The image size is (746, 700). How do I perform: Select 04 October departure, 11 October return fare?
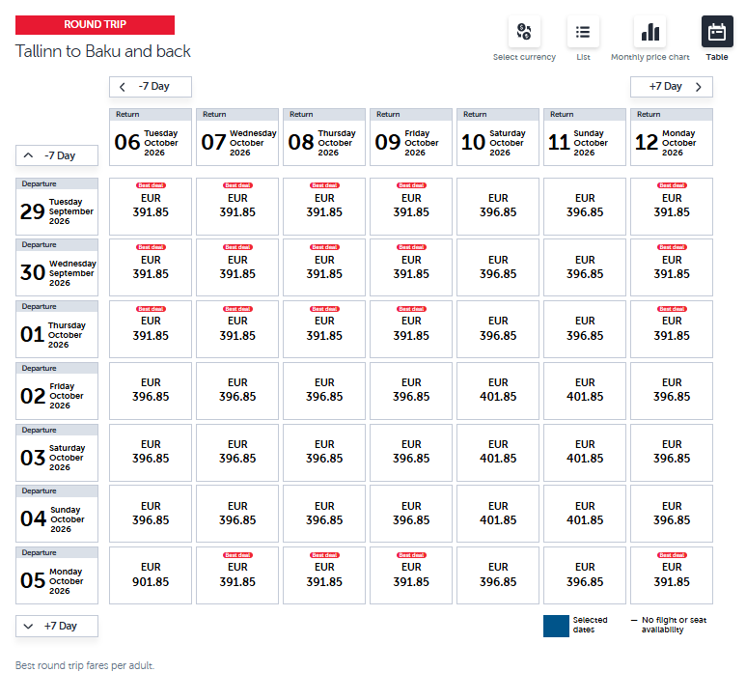[585, 514]
